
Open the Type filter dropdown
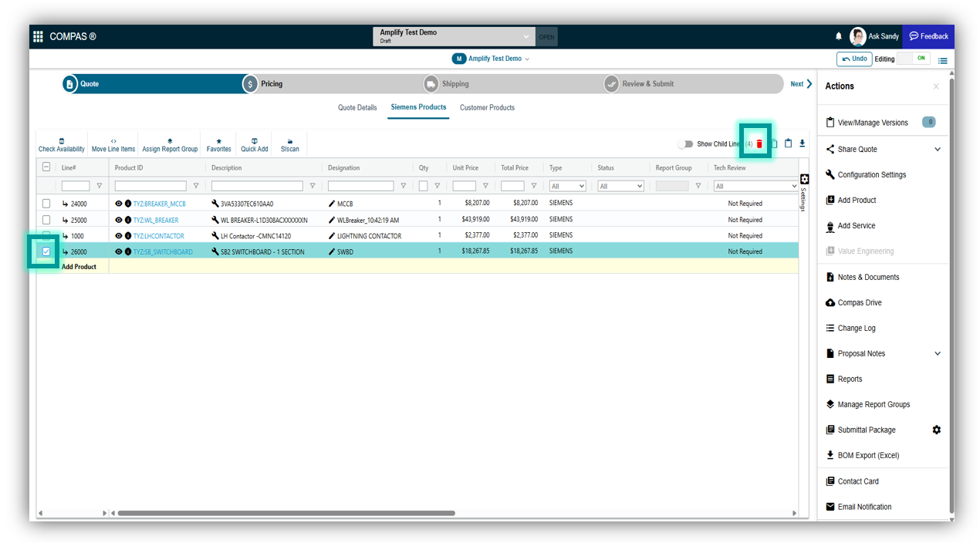[567, 186]
